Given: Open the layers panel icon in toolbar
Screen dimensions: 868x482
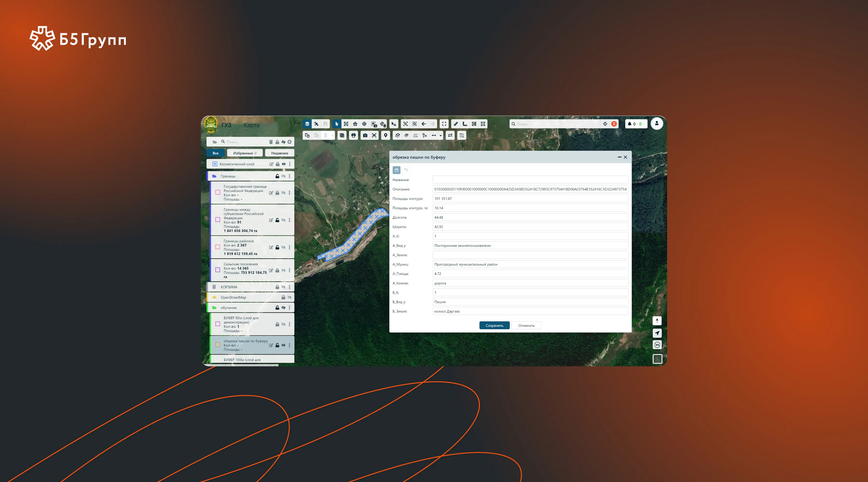Looking at the screenshot, I should (x=307, y=124).
